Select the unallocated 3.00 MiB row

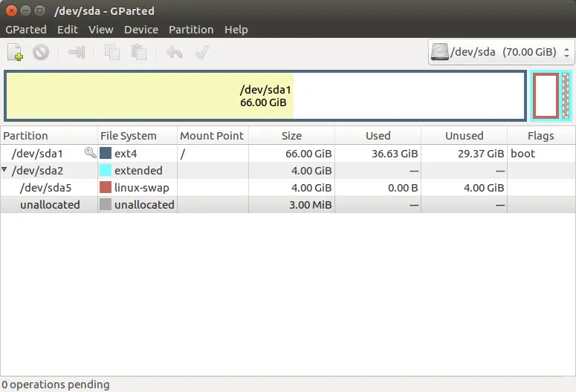point(288,204)
